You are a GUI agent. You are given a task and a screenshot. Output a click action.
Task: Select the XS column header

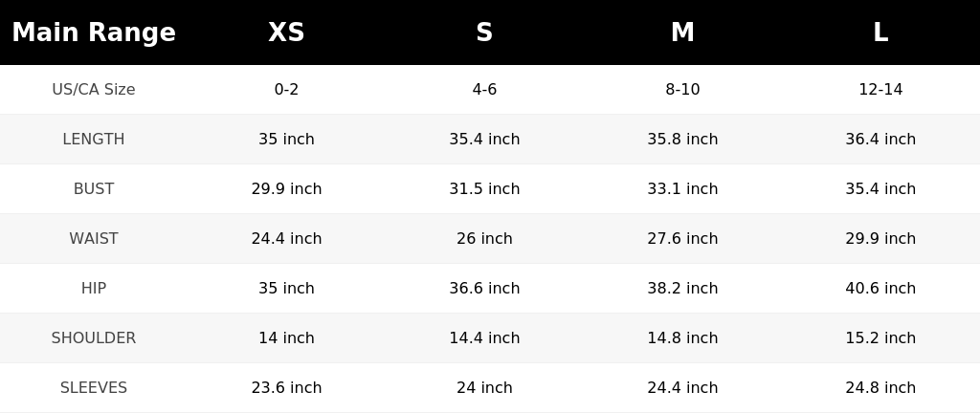click(x=286, y=33)
